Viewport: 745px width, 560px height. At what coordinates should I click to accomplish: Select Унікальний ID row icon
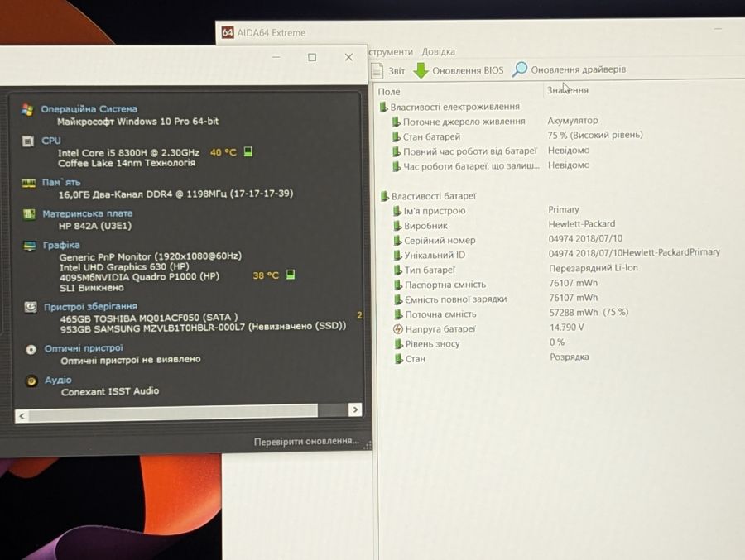pyautogui.click(x=397, y=255)
